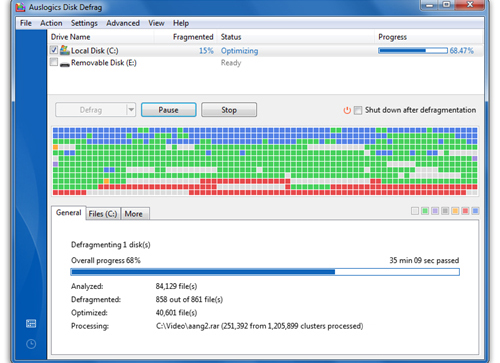This screenshot has height=363, width=500.
Task: Enable Shut down after defragmentation checkbox
Action: pyautogui.click(x=358, y=110)
